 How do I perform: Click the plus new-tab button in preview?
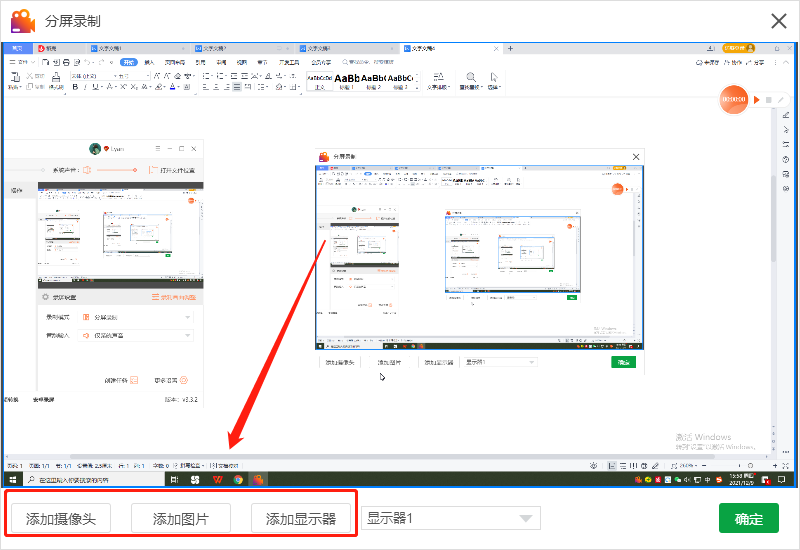pyautogui.click(x=510, y=48)
